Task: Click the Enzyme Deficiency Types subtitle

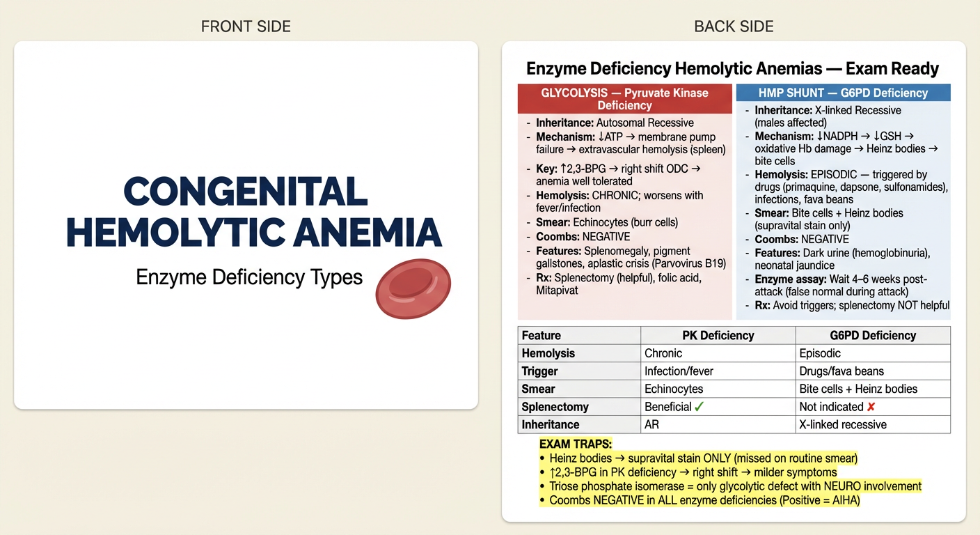Action: point(249,277)
